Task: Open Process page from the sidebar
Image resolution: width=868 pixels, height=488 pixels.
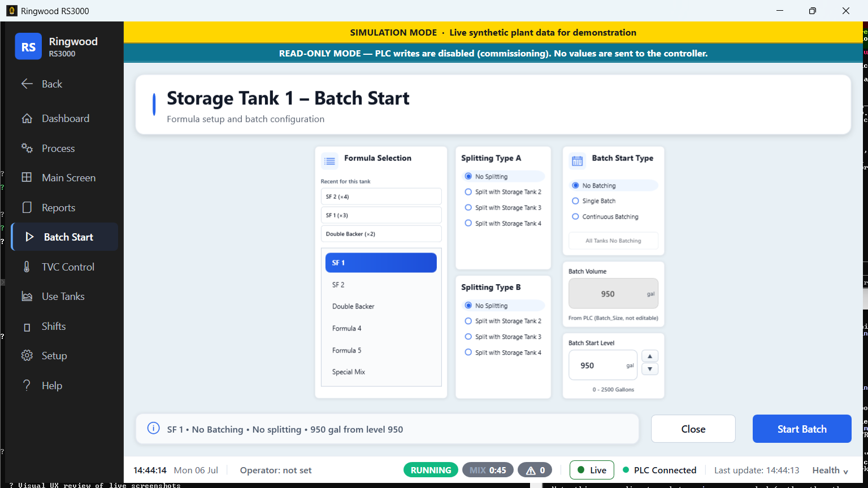Action: point(64,148)
